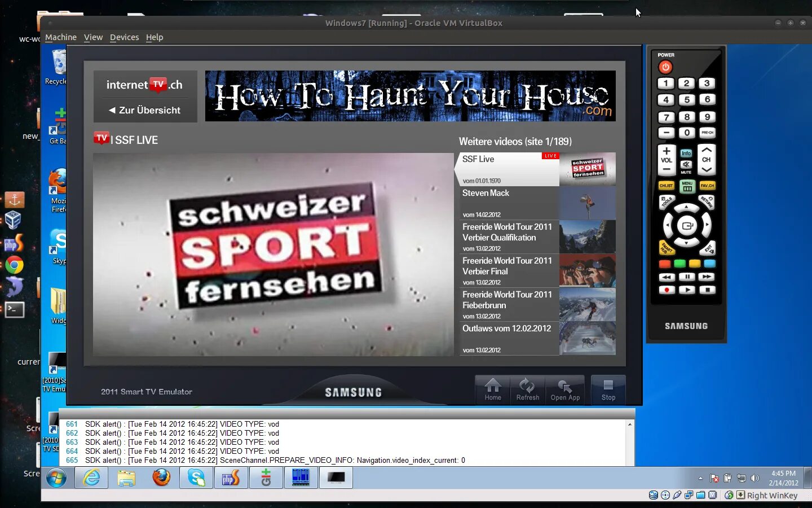The width and height of the screenshot is (812, 508).
Task: Increase volume with remote VOL plus
Action: click(x=667, y=151)
